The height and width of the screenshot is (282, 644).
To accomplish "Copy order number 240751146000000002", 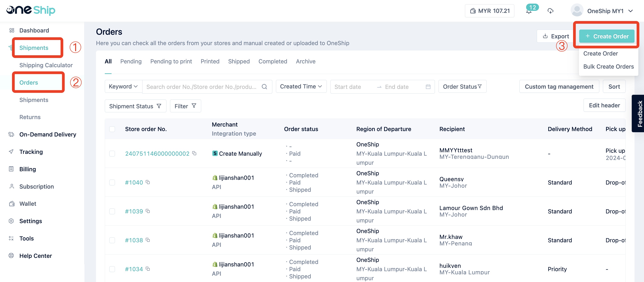I will 194,153.
